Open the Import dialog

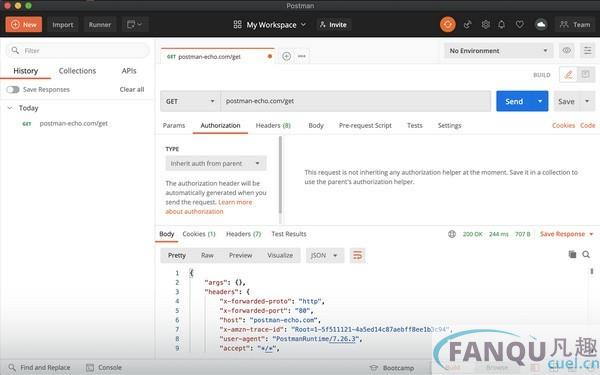point(62,24)
